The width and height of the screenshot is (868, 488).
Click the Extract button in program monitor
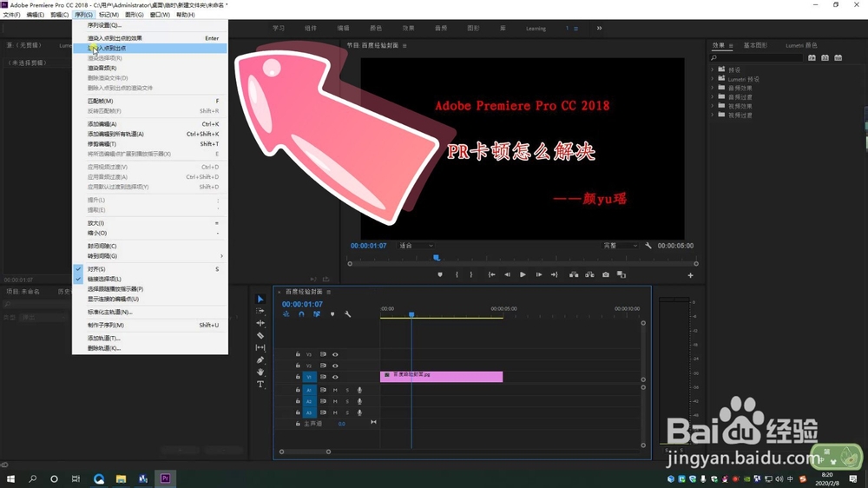coord(590,274)
